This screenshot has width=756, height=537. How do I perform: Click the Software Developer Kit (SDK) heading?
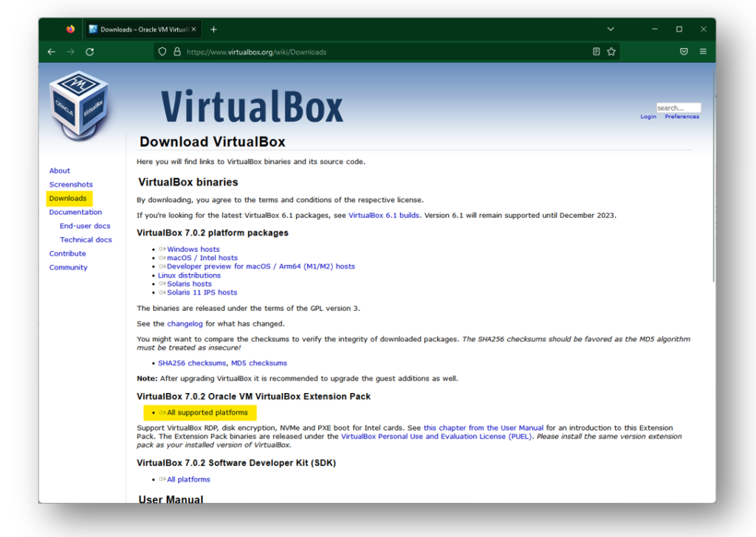click(x=236, y=463)
